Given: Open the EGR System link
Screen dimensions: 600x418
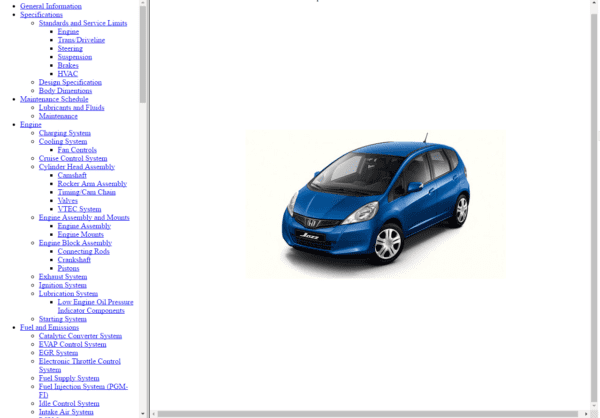Looking at the screenshot, I should click(58, 352).
